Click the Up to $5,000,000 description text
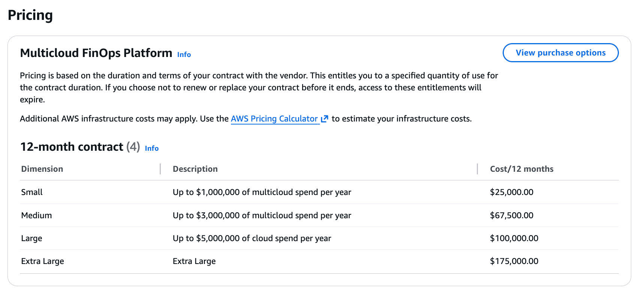The image size is (644, 294). click(x=252, y=238)
